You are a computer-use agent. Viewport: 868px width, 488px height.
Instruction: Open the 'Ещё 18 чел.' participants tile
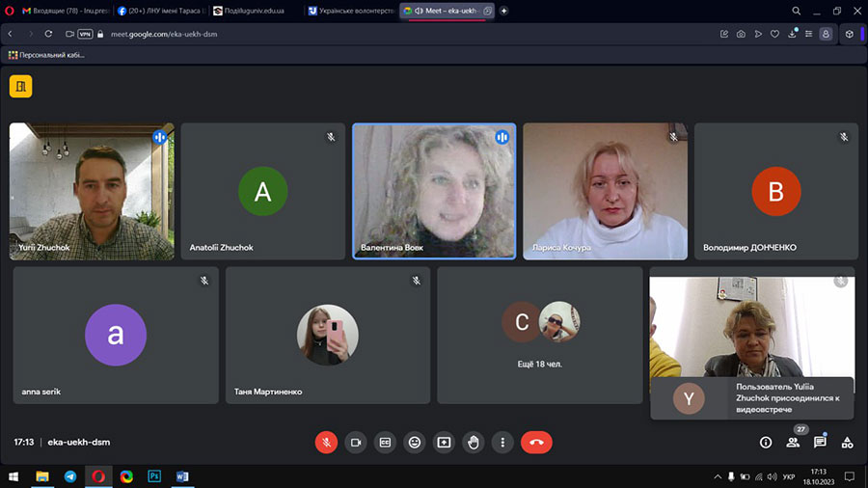click(x=540, y=336)
